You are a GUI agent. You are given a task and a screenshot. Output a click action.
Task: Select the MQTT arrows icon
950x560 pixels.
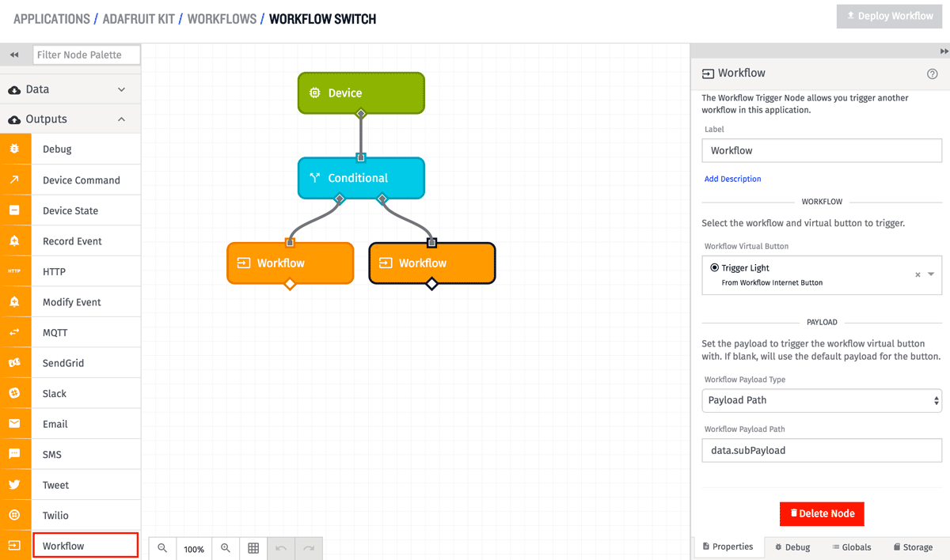pos(14,332)
